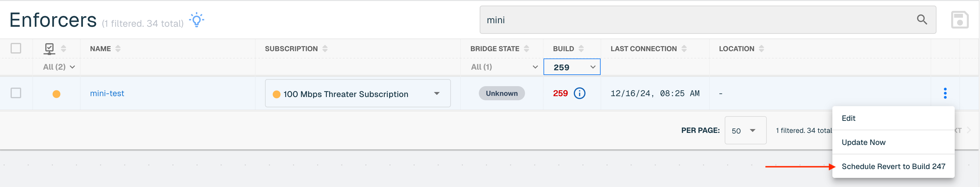
Task: Click the LAST CONNECTION sort arrows
Action: (x=684, y=49)
